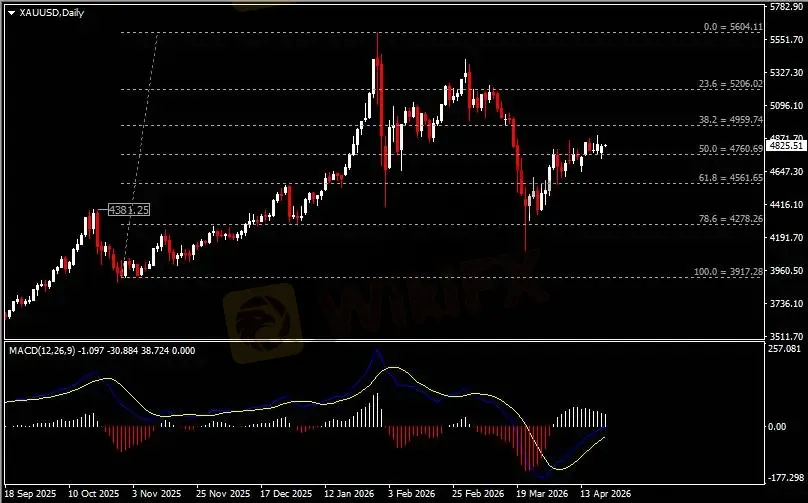Click date label 3 Nov 2025

tap(157, 493)
